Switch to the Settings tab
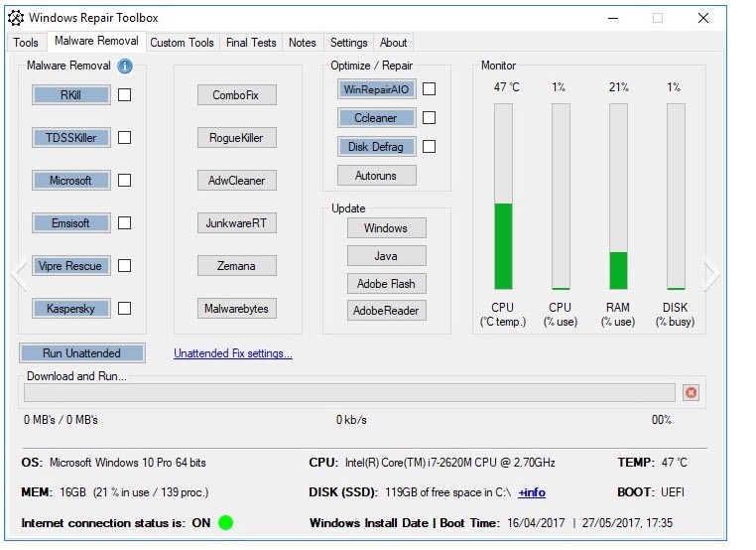 coord(348,43)
